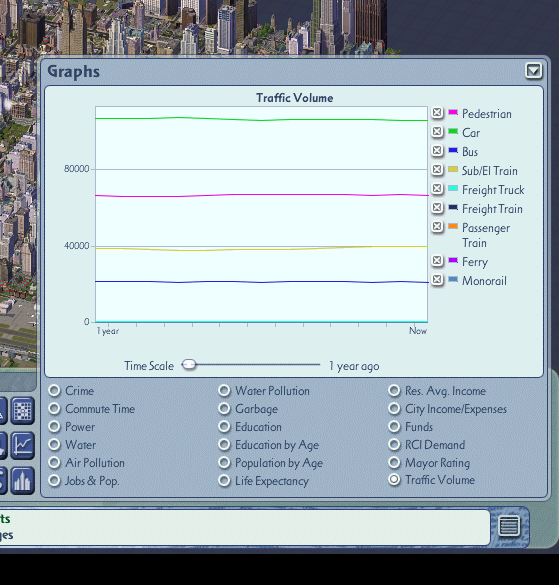The width and height of the screenshot is (559, 585).
Task: Click the '1 year ago' time scale text
Action: (354, 366)
